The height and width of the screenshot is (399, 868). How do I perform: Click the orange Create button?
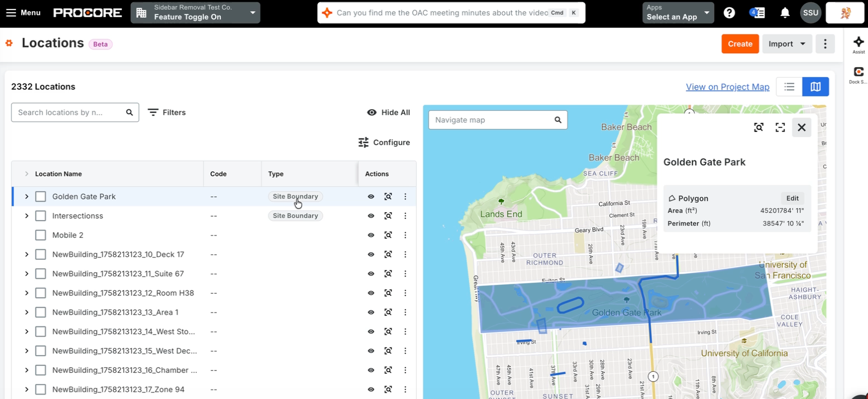pos(740,44)
